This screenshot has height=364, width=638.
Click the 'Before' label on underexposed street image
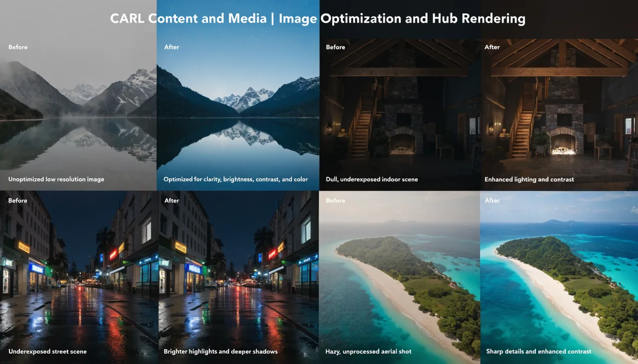coord(18,201)
